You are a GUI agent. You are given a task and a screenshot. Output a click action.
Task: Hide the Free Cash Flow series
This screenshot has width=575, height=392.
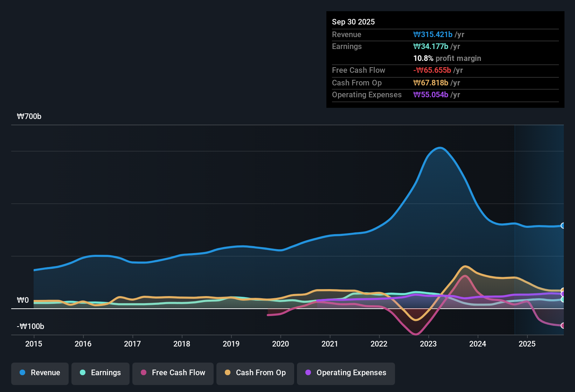click(x=173, y=373)
